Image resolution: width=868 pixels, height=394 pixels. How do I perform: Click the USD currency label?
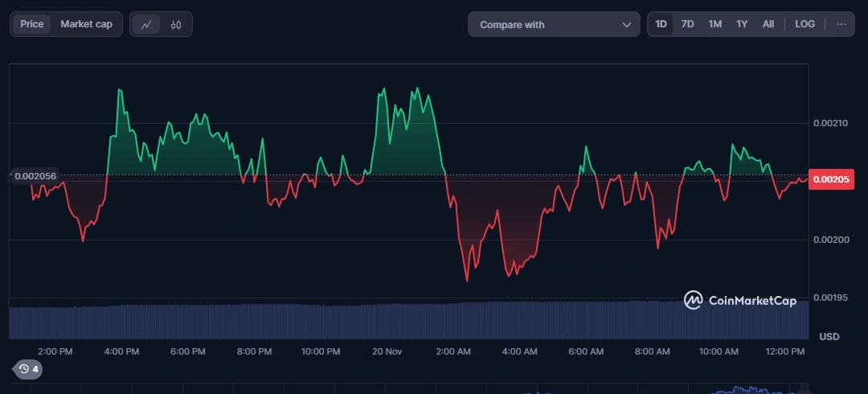829,336
